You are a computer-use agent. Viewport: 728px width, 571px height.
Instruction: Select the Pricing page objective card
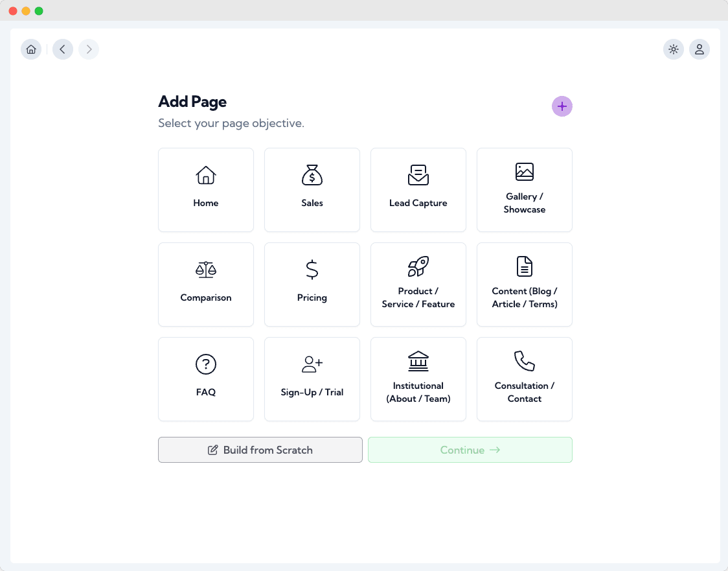pos(312,285)
